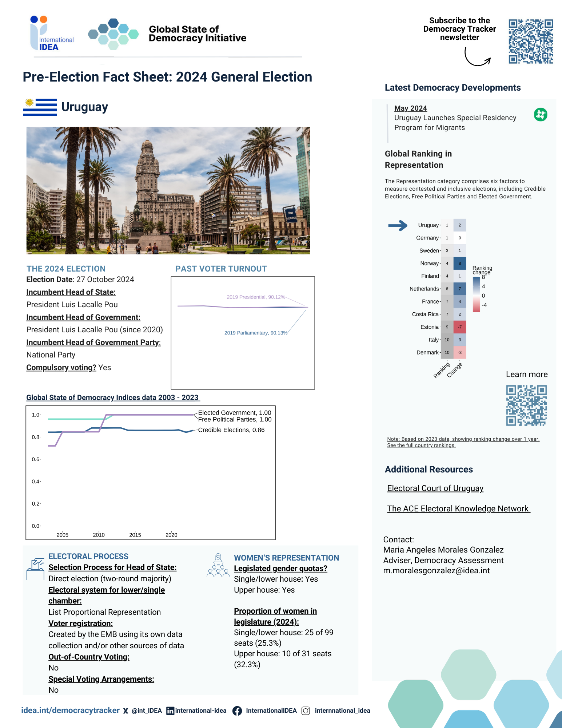
Task: Open the May 2024 development link
Action: 410,108
